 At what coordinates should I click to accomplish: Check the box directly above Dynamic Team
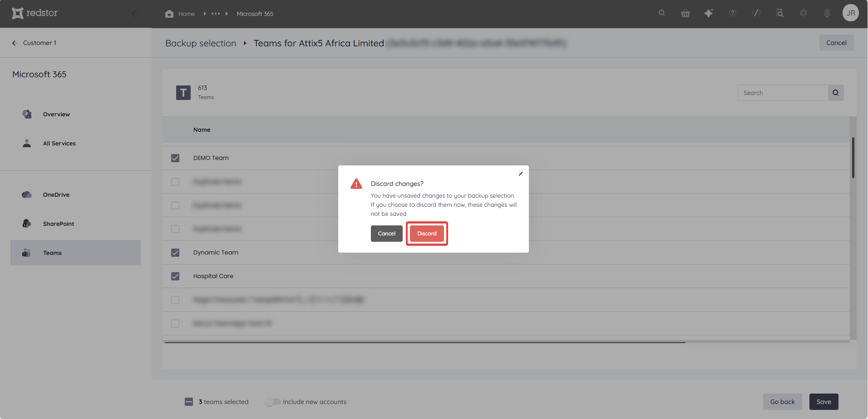(x=175, y=229)
